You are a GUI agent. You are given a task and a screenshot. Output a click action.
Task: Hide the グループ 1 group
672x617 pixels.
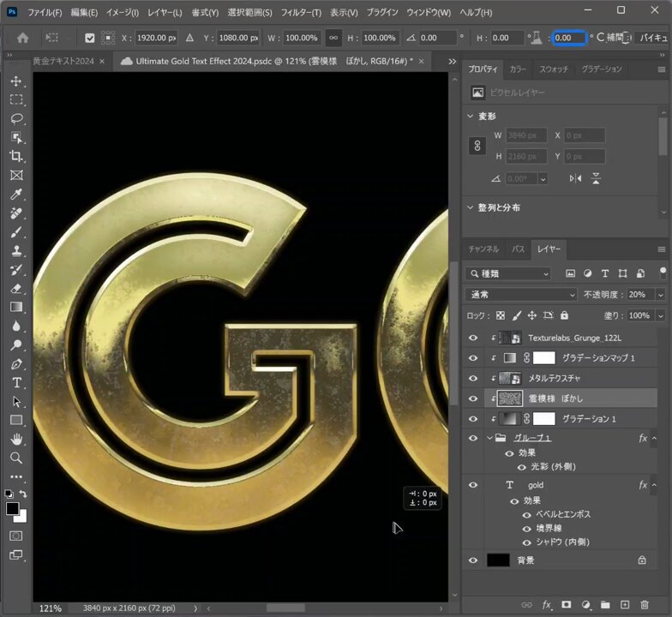click(473, 438)
